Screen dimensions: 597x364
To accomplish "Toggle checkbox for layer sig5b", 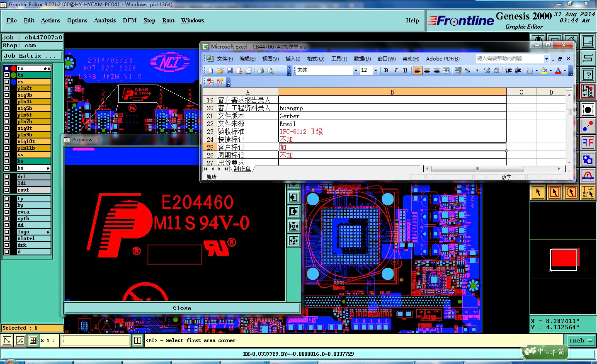I will [x=6, y=108].
